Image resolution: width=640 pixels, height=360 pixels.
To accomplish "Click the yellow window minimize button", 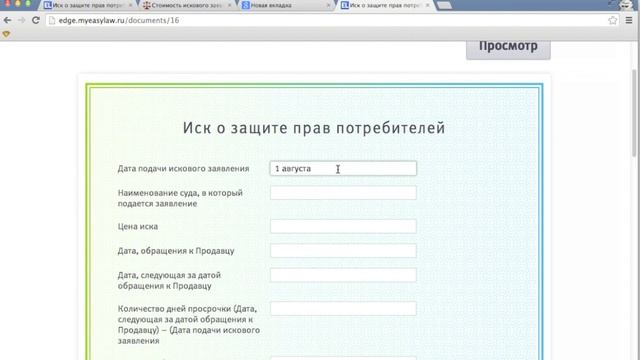I will (18, 3).
